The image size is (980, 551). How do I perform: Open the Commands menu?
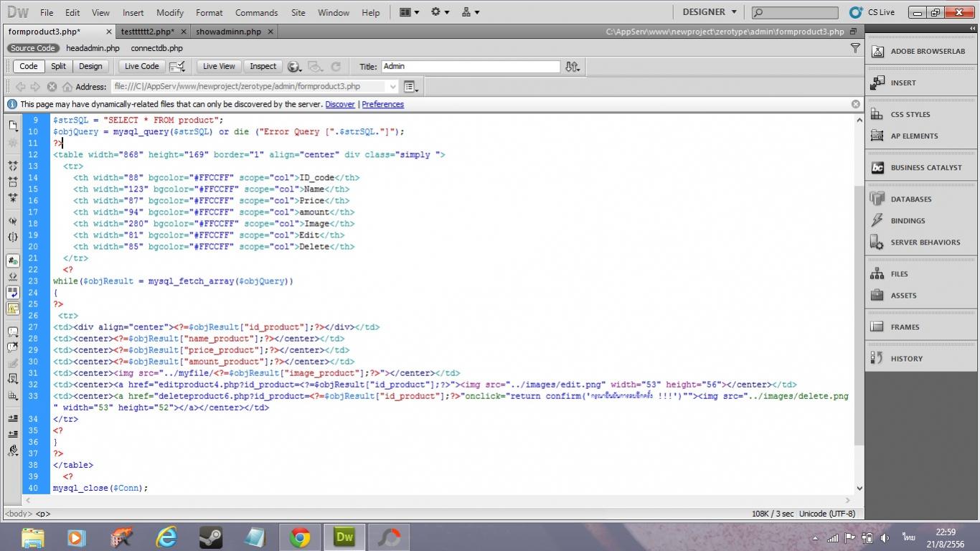(x=256, y=12)
